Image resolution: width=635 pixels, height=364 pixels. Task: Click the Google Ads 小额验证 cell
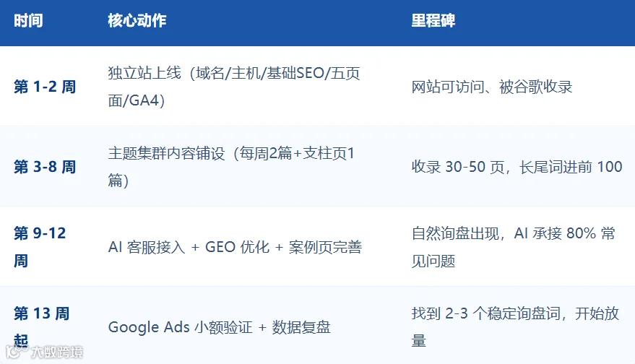coord(219,327)
